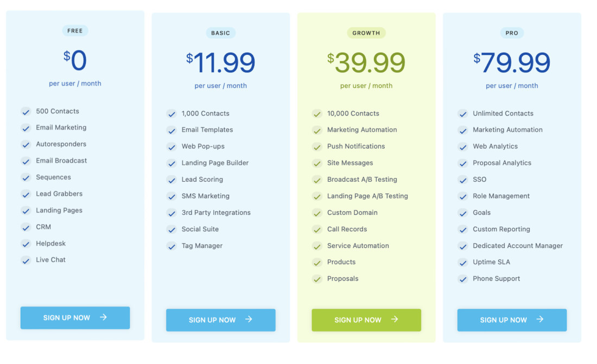Click the checkmark next to Landing Page Builder
Screen dimensions: 597x364
172,163
